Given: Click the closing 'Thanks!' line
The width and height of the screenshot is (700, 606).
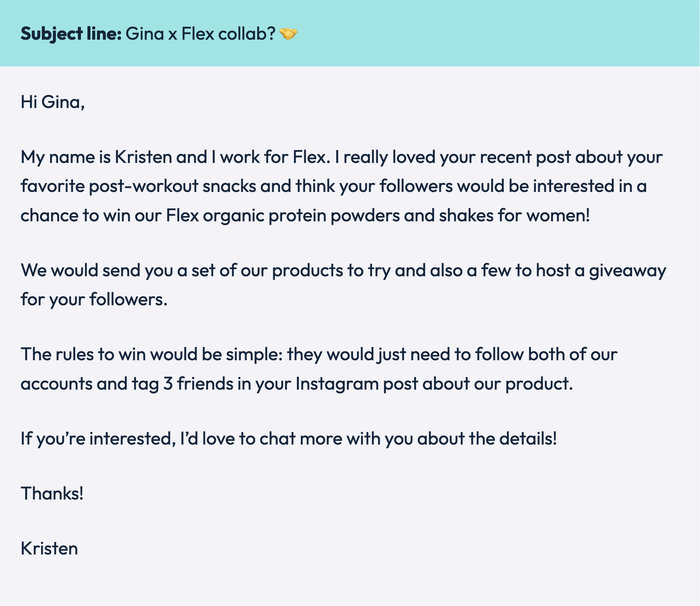Looking at the screenshot, I should pyautogui.click(x=52, y=493).
